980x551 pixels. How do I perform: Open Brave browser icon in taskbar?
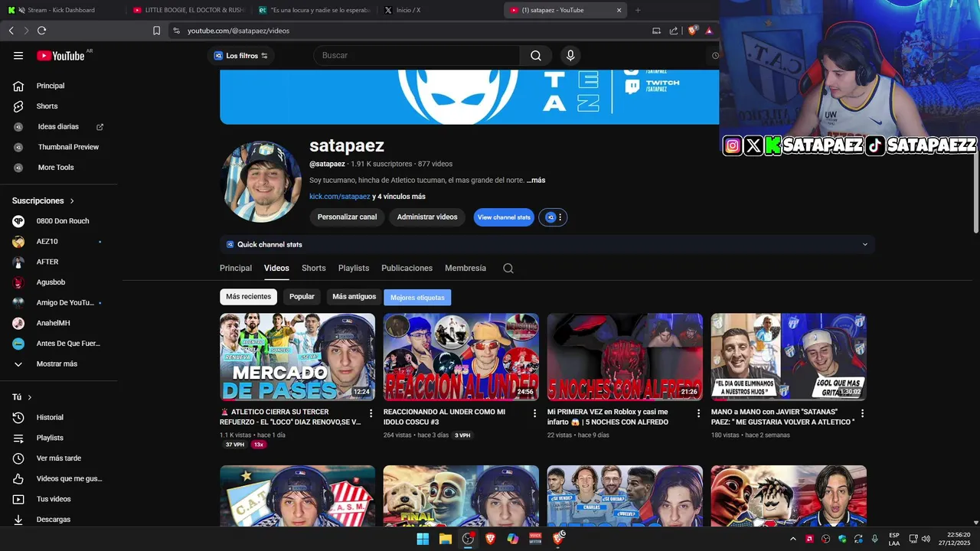[490, 539]
